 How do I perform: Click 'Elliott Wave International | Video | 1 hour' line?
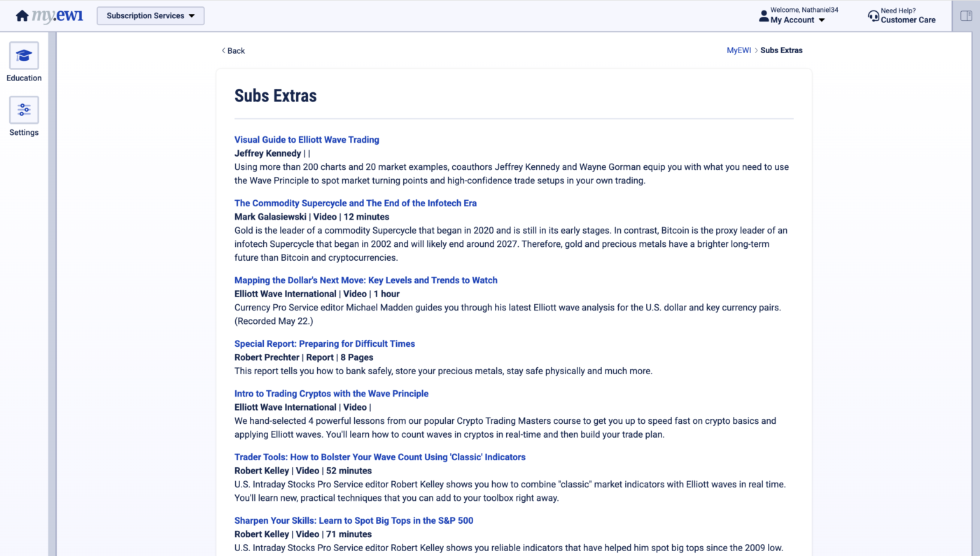pos(317,294)
